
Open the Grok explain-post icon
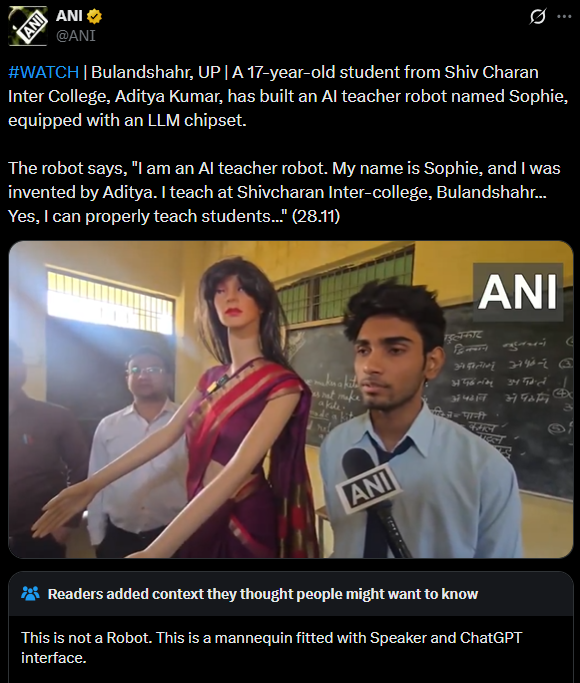tap(538, 17)
